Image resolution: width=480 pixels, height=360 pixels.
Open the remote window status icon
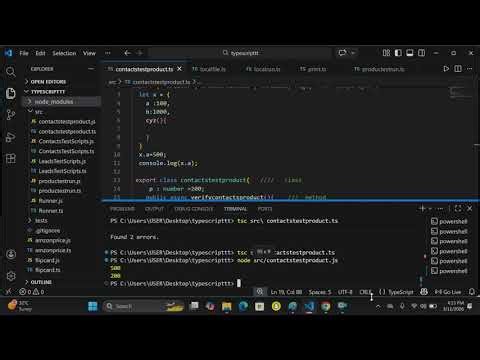point(8,292)
